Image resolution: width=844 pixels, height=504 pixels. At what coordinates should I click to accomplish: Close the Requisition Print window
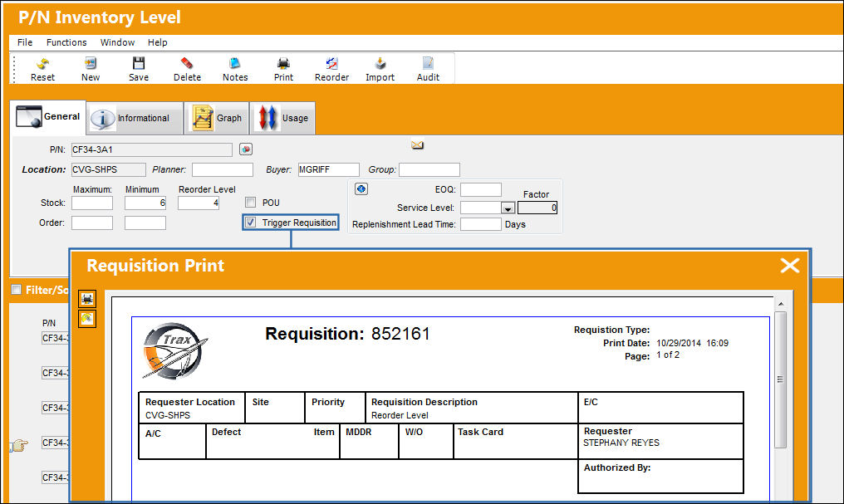pyautogui.click(x=790, y=265)
